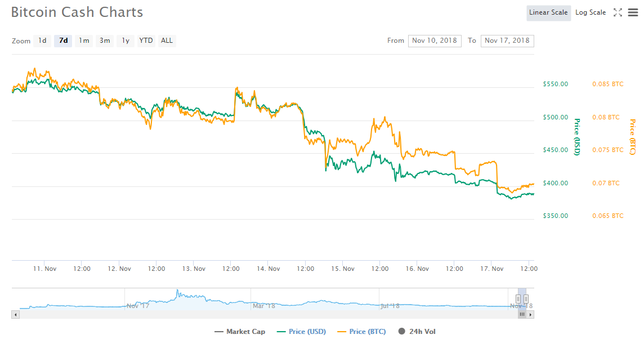Screen dimensions: 644x339
Task: Open the chart hamburger menu
Action: pos(633,12)
